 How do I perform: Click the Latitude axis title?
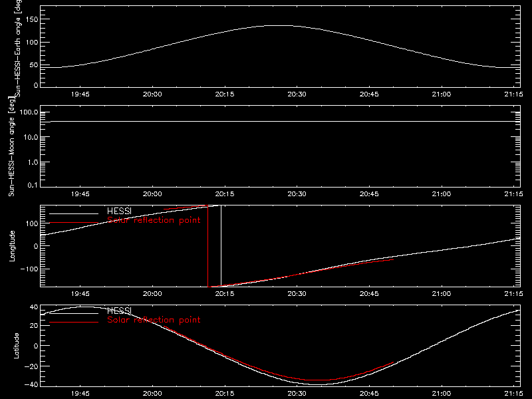[x=16, y=346]
